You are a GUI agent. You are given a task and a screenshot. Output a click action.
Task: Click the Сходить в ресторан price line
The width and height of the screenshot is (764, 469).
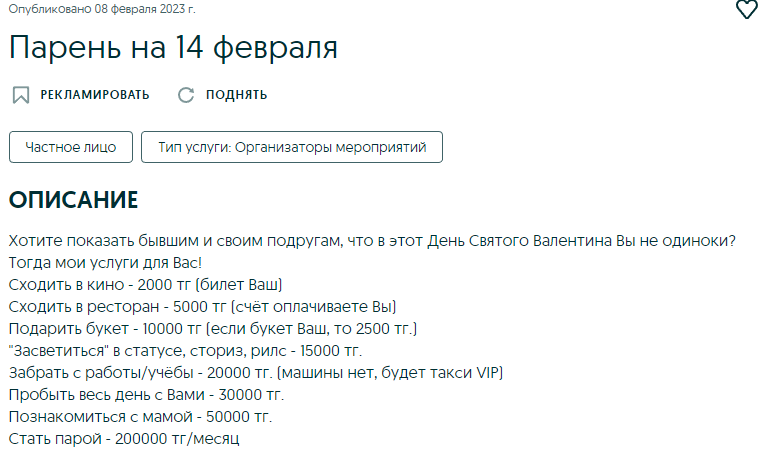[x=203, y=307]
